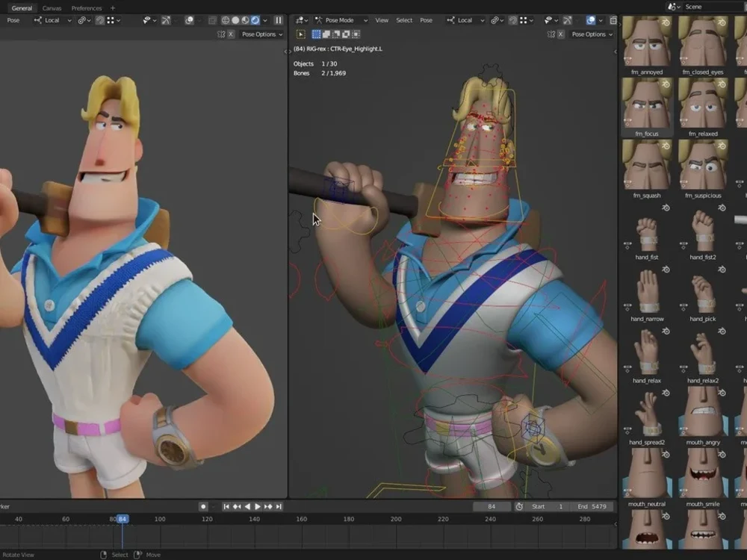Viewport: 747px width, 560px height.
Task: Open Local orientation dropdown in right viewport
Action: pos(465,20)
